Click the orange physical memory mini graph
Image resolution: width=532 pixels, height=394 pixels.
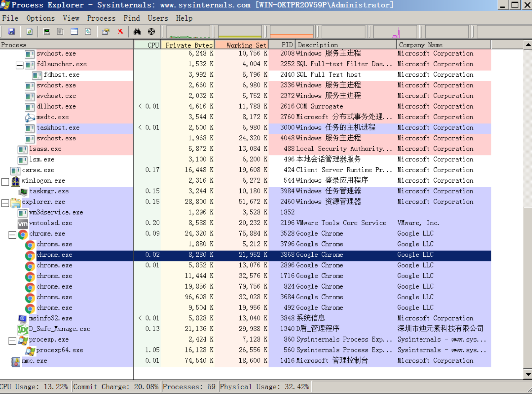(x=291, y=32)
